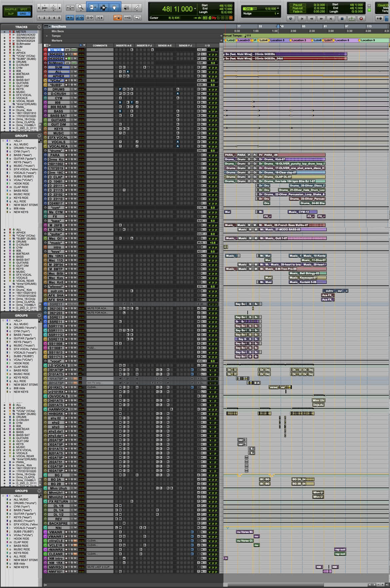Click the red Record button in transport
The height and width of the screenshot is (588, 390).
pos(361,19)
